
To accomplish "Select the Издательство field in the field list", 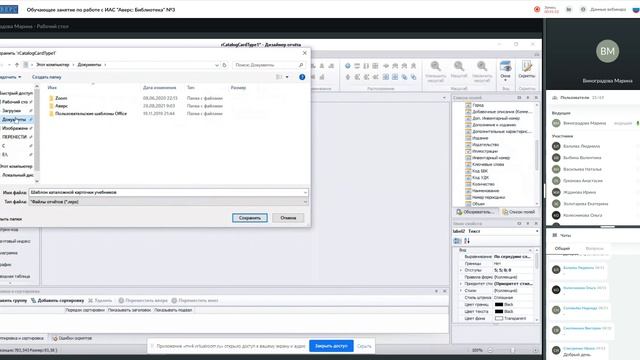I will 485,144.
